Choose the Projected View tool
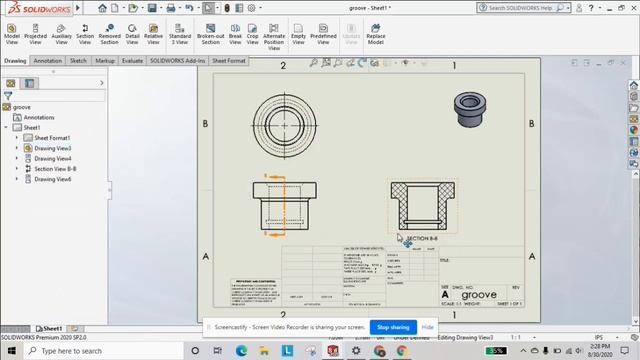This screenshot has width=640, height=360. coord(36,33)
